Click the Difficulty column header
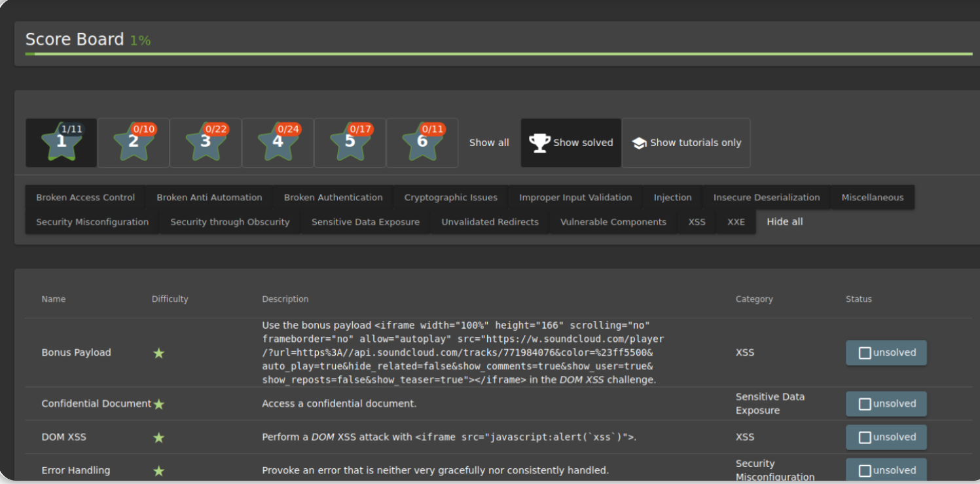 pyautogui.click(x=170, y=299)
